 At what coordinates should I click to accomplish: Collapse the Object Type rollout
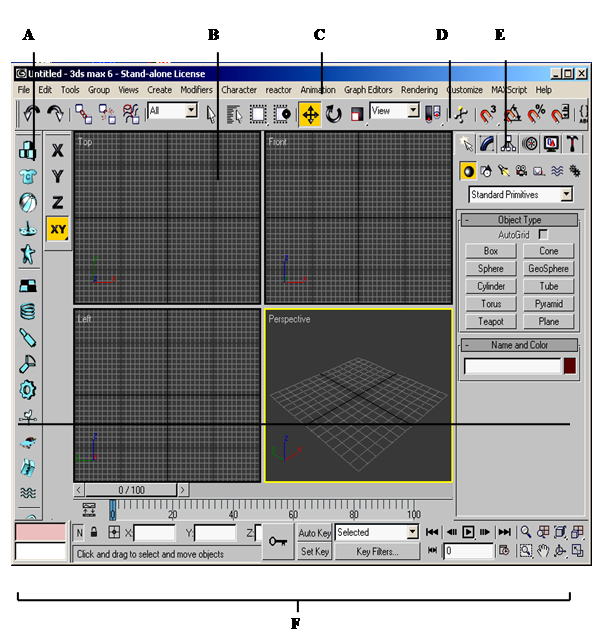519,220
